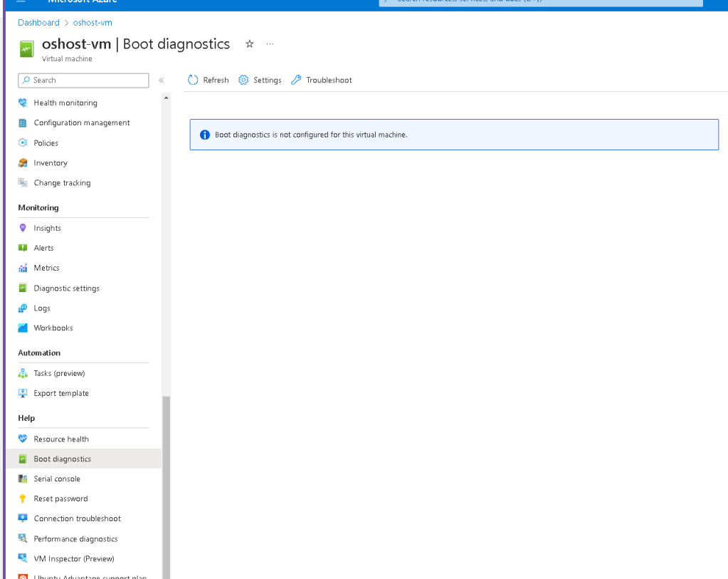Click the Change tracking icon
The height and width of the screenshot is (579, 728).
click(x=23, y=182)
